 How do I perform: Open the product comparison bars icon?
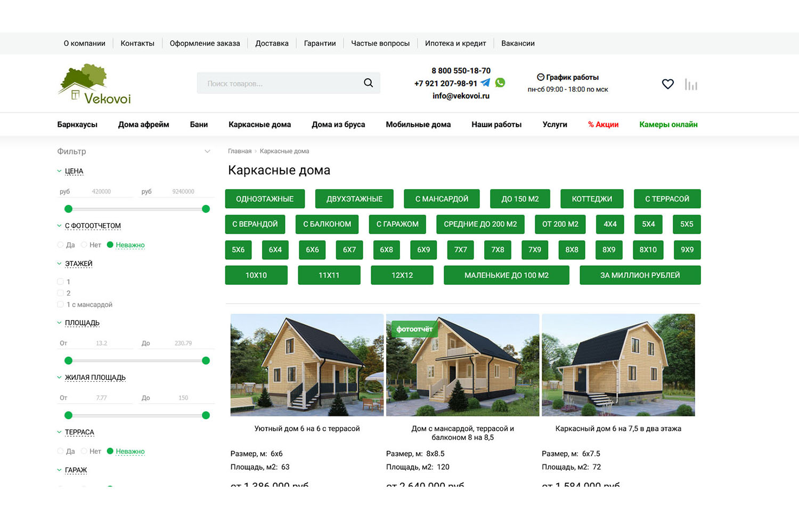click(691, 85)
